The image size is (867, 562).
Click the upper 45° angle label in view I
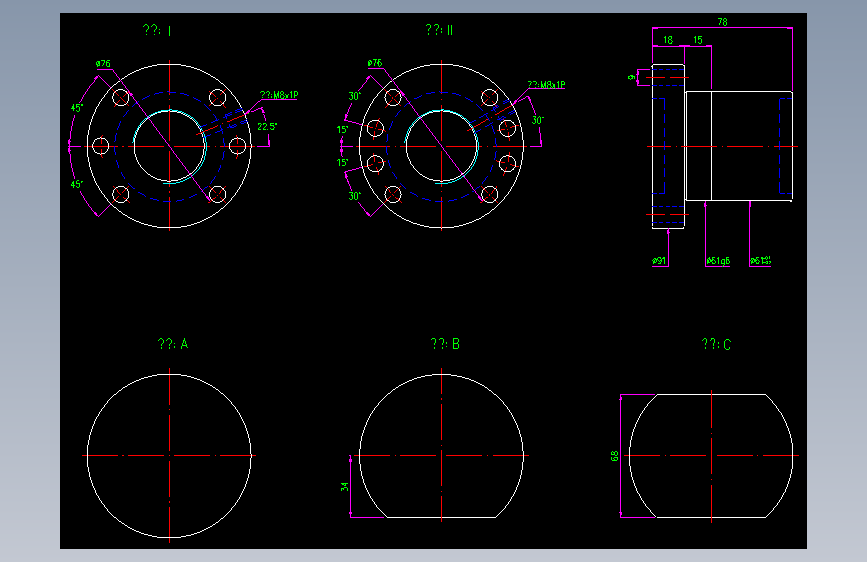pyautogui.click(x=77, y=108)
